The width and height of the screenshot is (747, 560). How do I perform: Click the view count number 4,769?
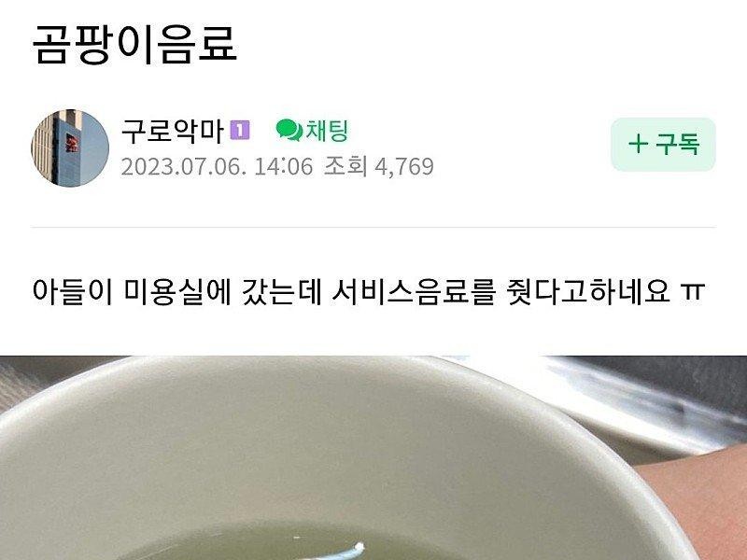click(x=404, y=167)
